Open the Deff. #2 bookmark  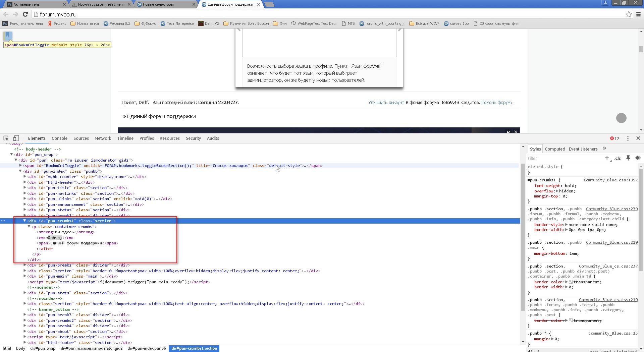point(209,23)
